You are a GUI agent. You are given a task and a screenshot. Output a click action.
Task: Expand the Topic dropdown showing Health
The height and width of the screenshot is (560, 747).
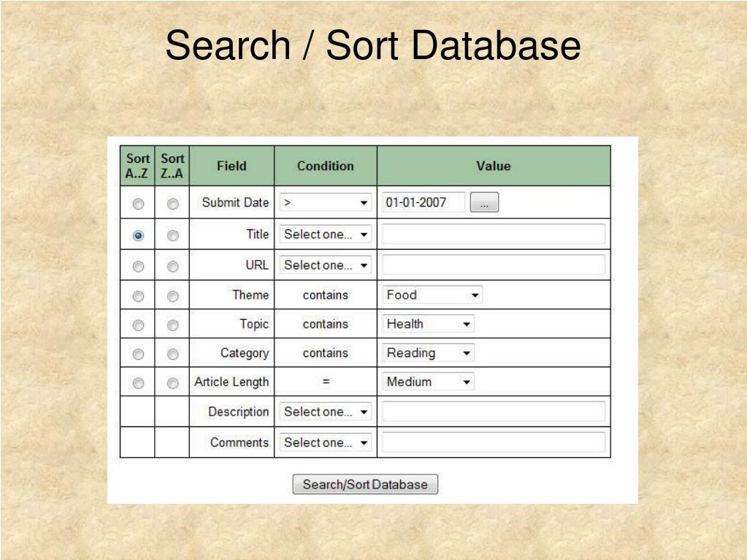(x=428, y=324)
